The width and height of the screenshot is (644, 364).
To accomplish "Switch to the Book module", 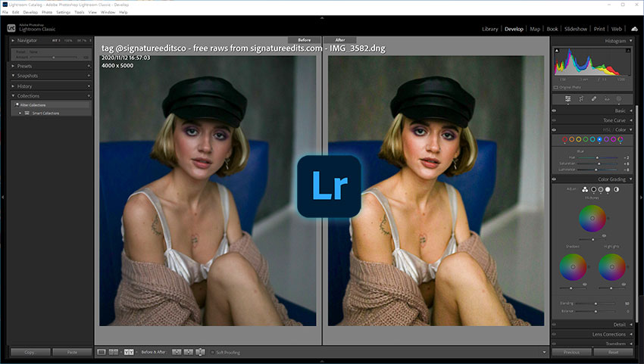I will 552,30.
